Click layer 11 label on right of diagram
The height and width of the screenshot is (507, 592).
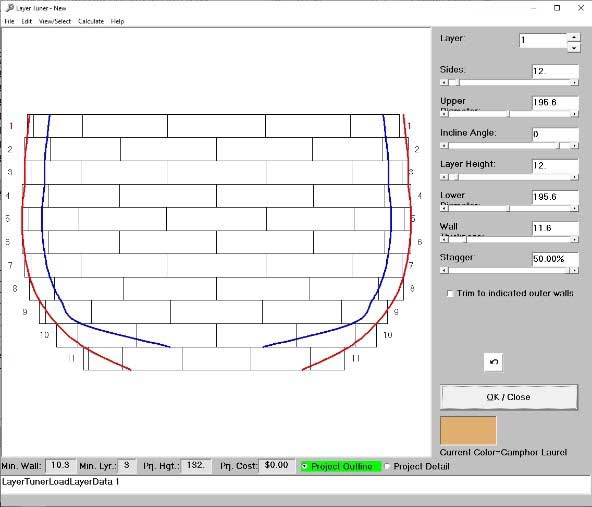tap(355, 358)
